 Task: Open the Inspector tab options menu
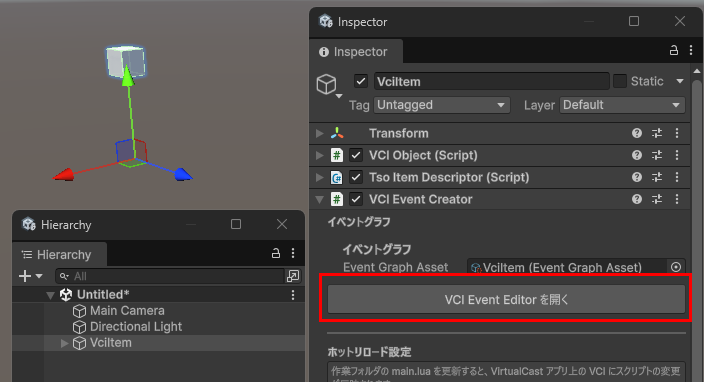click(x=691, y=50)
